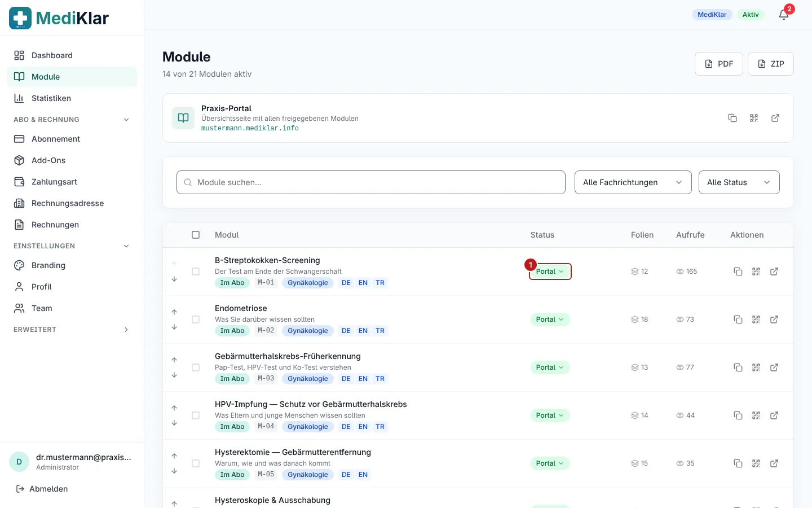Image resolution: width=812 pixels, height=508 pixels.
Task: Open Portal status dropdown for Endometriose
Action: [550, 319]
